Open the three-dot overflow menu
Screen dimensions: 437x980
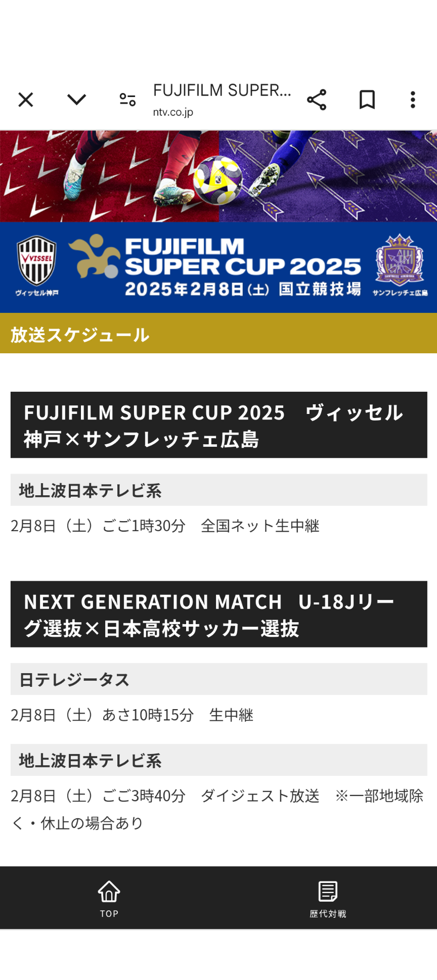coord(413,100)
